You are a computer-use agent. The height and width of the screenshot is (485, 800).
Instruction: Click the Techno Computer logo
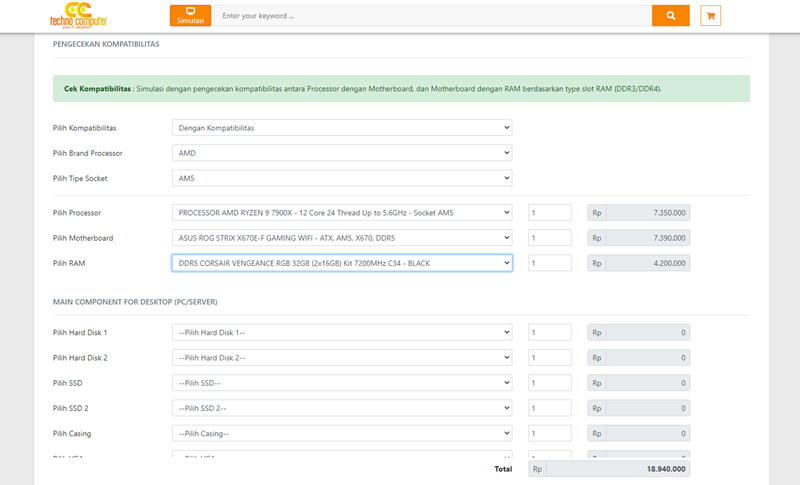click(x=79, y=15)
